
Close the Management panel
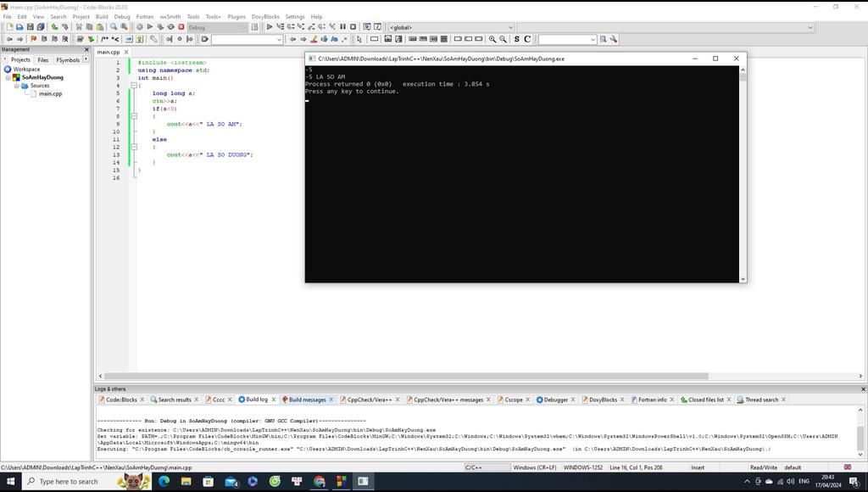click(x=86, y=49)
